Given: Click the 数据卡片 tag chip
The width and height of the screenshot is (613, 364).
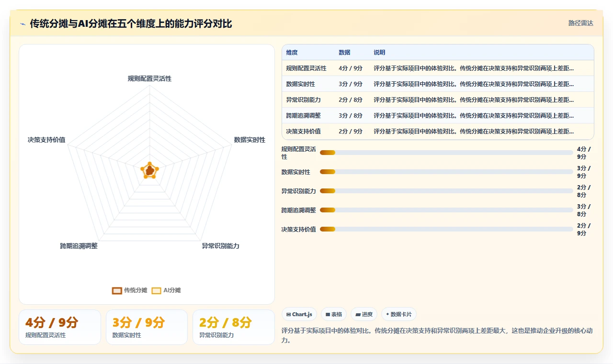Looking at the screenshot, I should click(399, 314).
